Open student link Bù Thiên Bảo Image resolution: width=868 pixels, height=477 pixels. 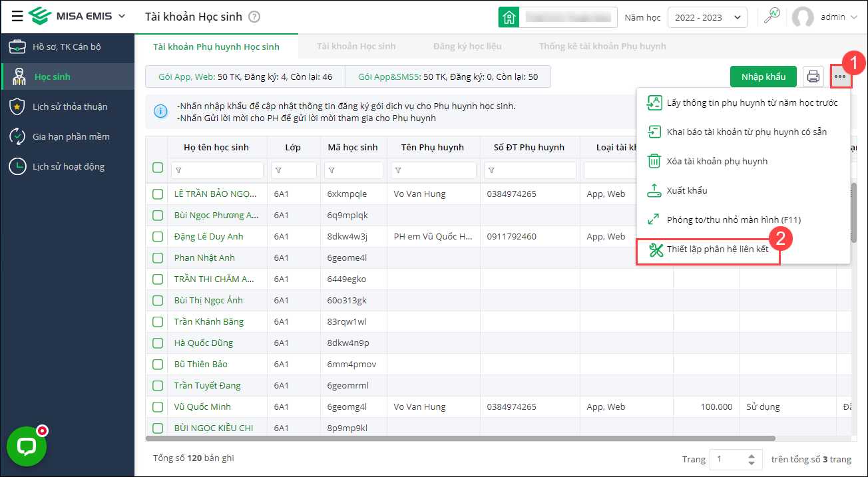pos(201,365)
